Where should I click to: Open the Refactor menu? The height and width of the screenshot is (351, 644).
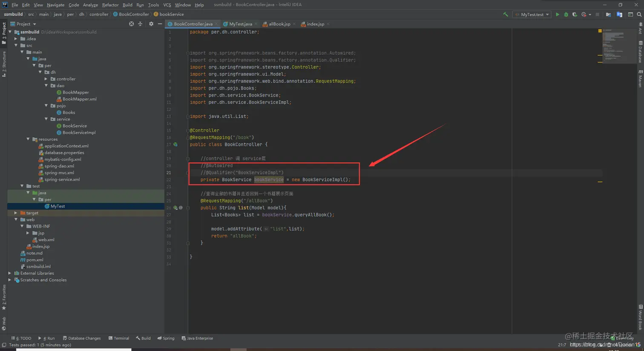(110, 5)
